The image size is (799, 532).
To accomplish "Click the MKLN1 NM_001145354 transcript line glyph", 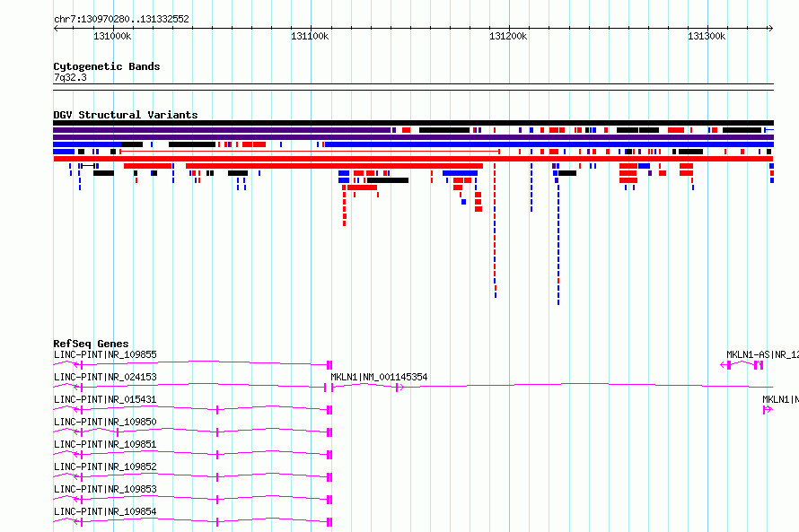I will click(552, 387).
